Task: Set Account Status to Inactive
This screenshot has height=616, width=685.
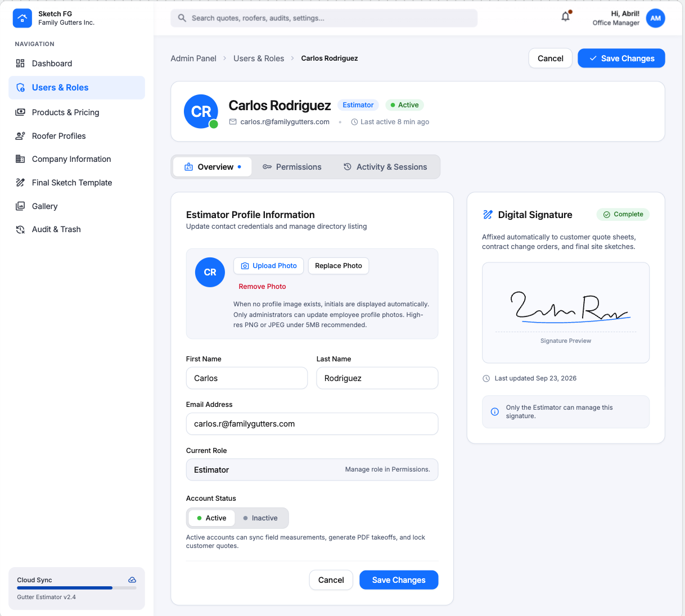Action: pos(260,518)
